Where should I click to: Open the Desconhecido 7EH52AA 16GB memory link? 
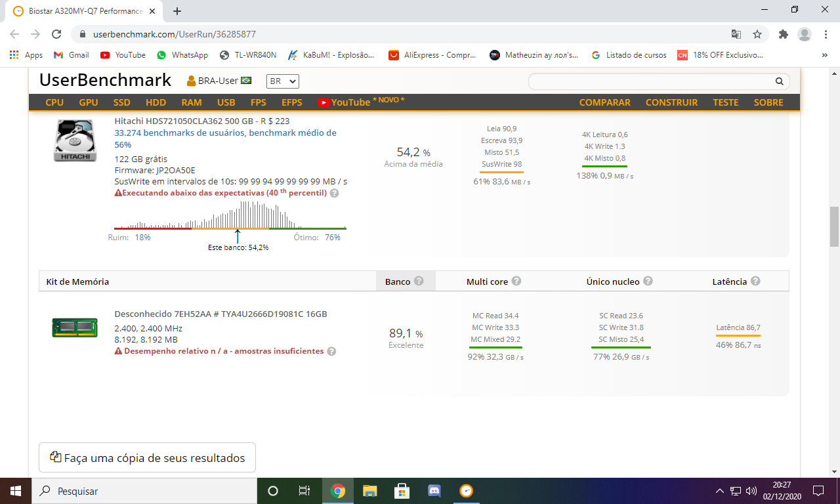click(220, 314)
